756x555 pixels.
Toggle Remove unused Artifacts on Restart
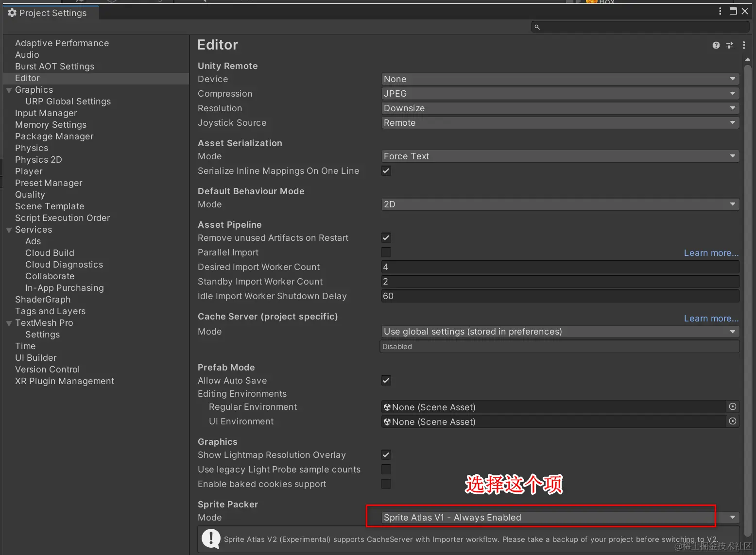[x=386, y=238]
